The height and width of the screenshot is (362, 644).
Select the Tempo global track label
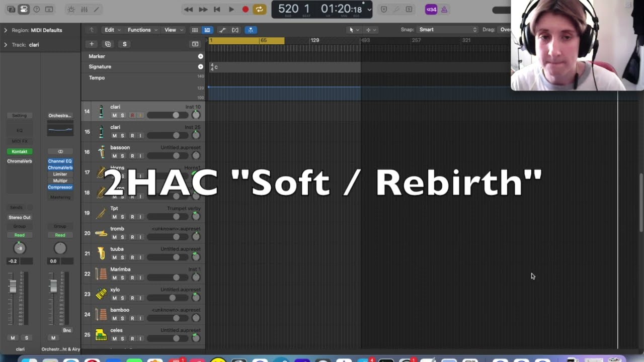click(x=97, y=78)
